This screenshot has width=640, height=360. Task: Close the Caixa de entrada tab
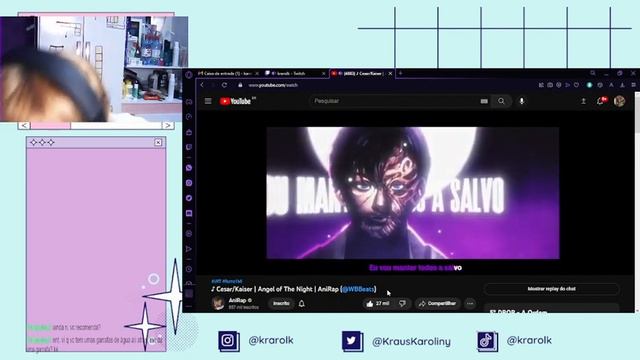[257, 73]
